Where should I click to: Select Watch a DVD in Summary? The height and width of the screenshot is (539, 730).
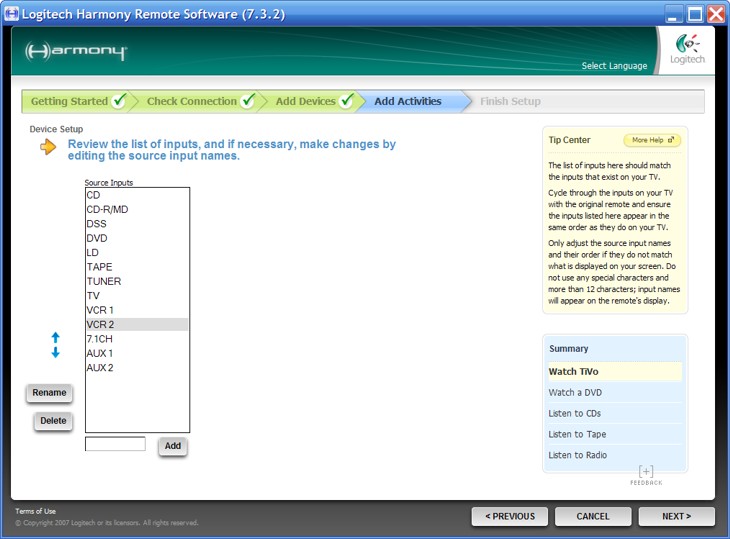[615, 392]
